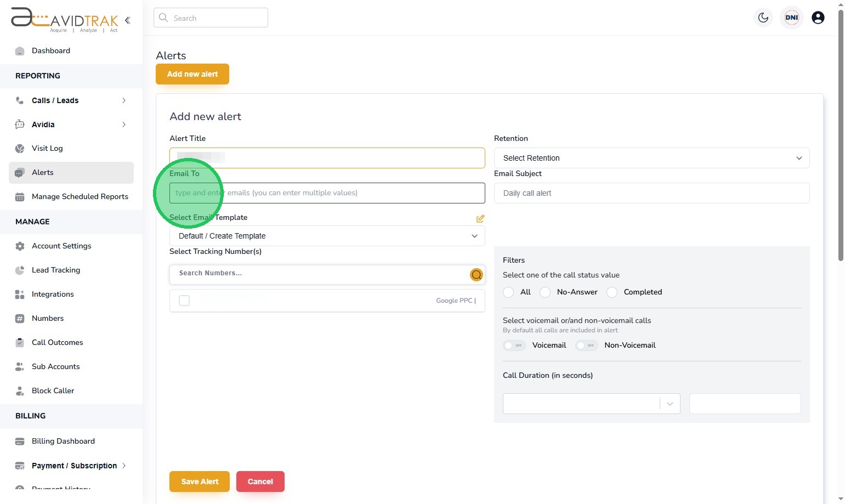This screenshot has width=845, height=504.
Task: Click the search magnifier icon
Action: [x=163, y=18]
